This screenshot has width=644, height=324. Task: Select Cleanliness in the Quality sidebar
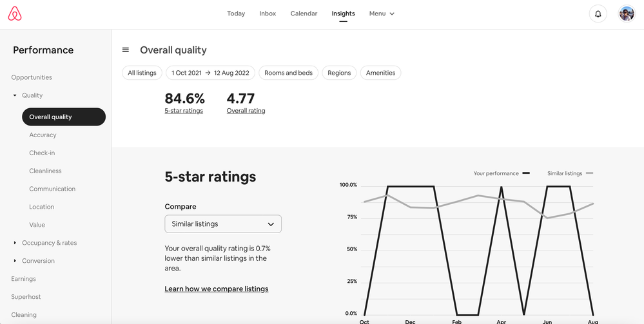45,171
